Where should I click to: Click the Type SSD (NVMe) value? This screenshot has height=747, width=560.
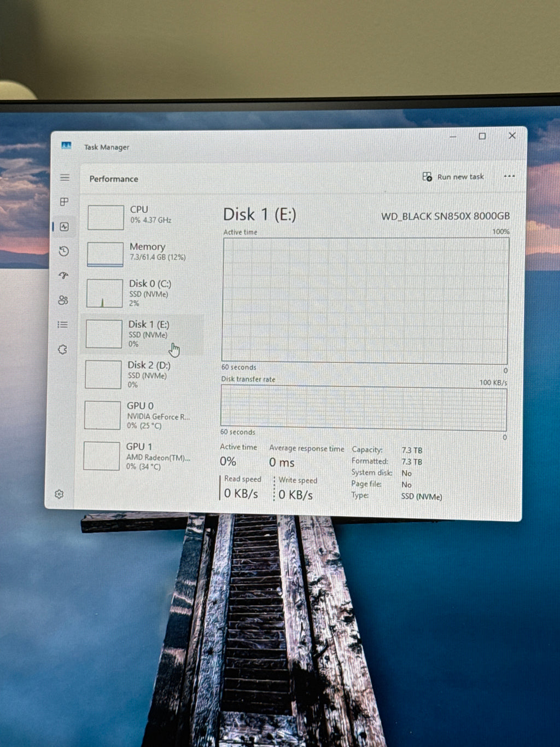(x=422, y=497)
